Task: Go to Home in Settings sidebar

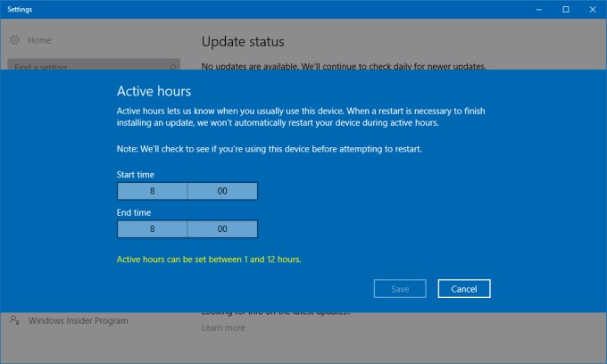Action: (39, 40)
